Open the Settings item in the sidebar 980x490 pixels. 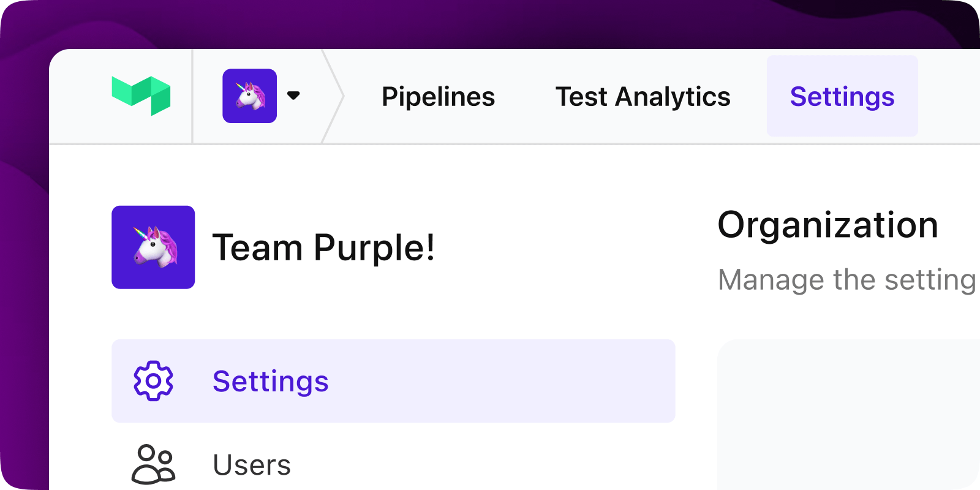point(270,381)
